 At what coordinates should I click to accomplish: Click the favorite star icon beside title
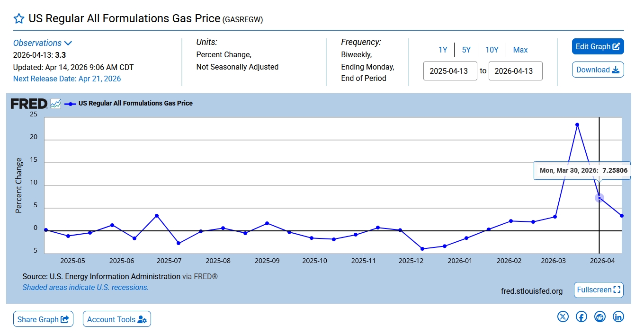[18, 18]
